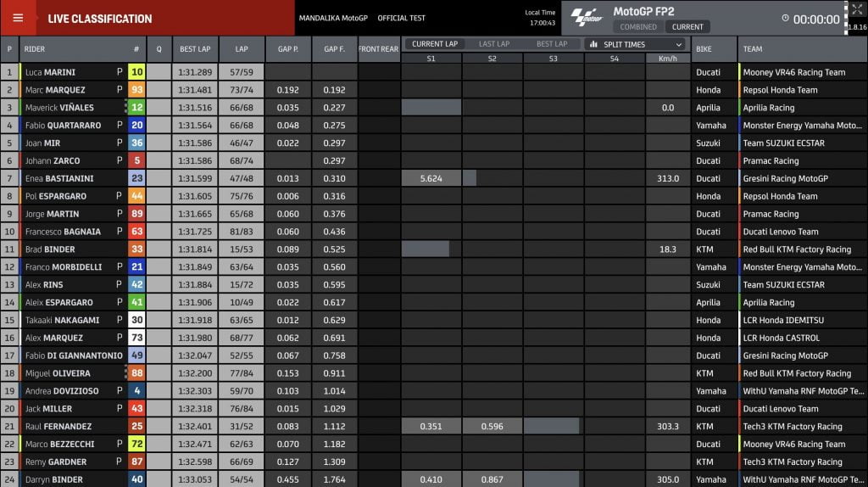Click the bar chart icon beside Split Times
The image size is (868, 487).
click(x=593, y=44)
